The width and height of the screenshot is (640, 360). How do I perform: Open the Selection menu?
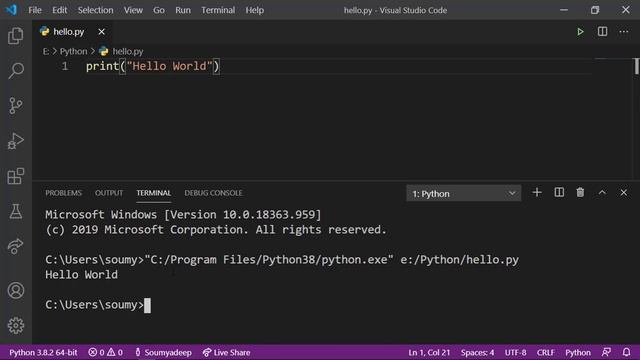pyautogui.click(x=96, y=10)
